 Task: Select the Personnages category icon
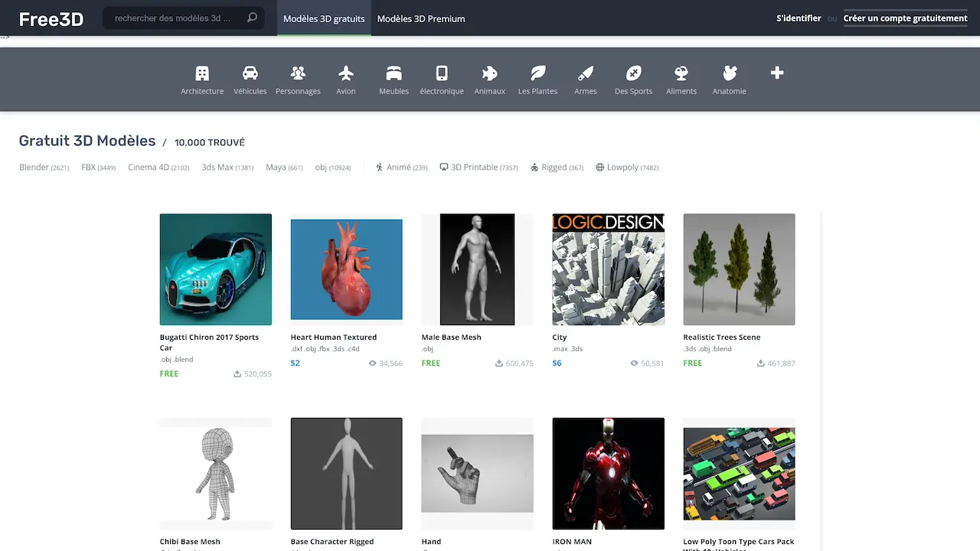[x=298, y=73]
